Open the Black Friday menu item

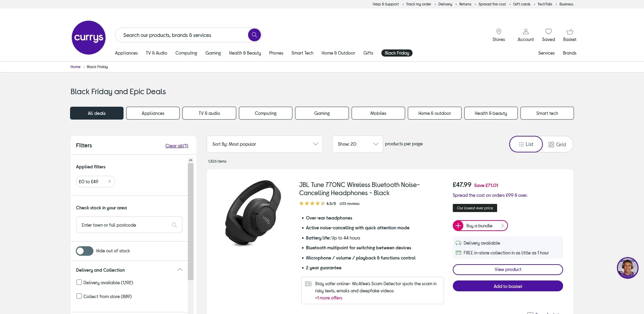397,53
